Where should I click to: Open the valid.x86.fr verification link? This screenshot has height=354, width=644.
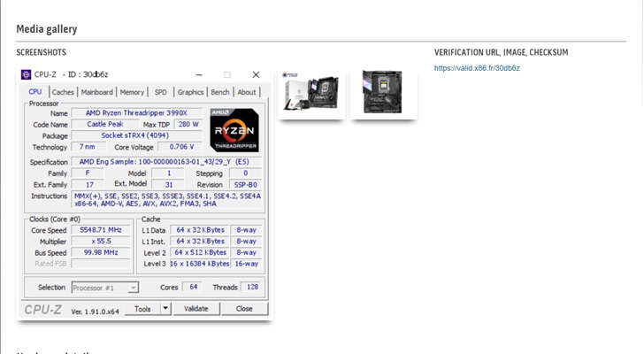477,68
